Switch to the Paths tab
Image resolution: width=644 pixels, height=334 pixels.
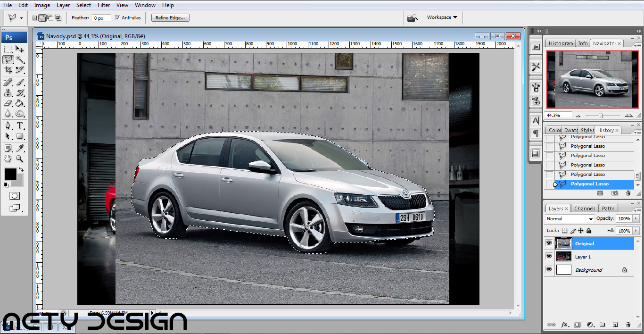[608, 209]
